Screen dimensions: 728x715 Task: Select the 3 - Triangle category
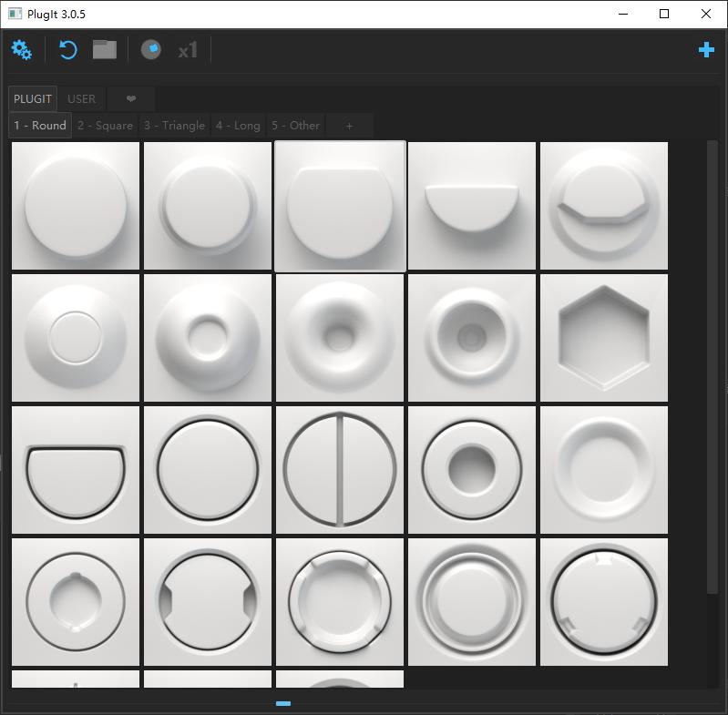[x=174, y=126]
